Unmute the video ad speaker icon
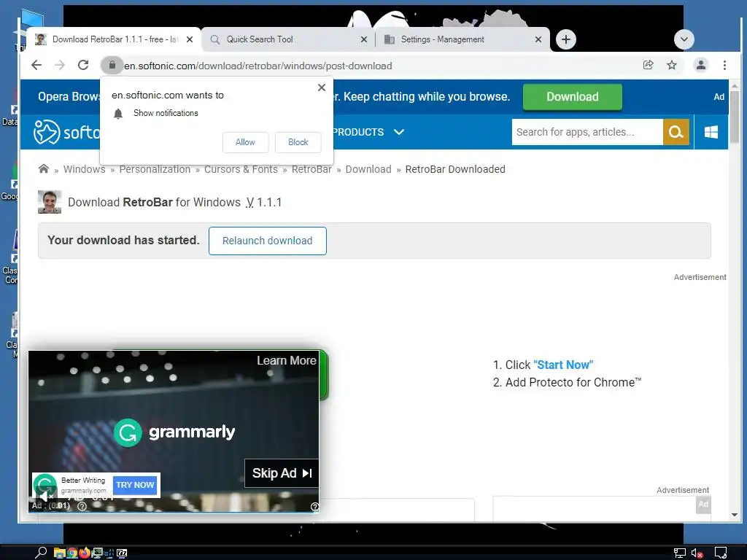 (46, 497)
